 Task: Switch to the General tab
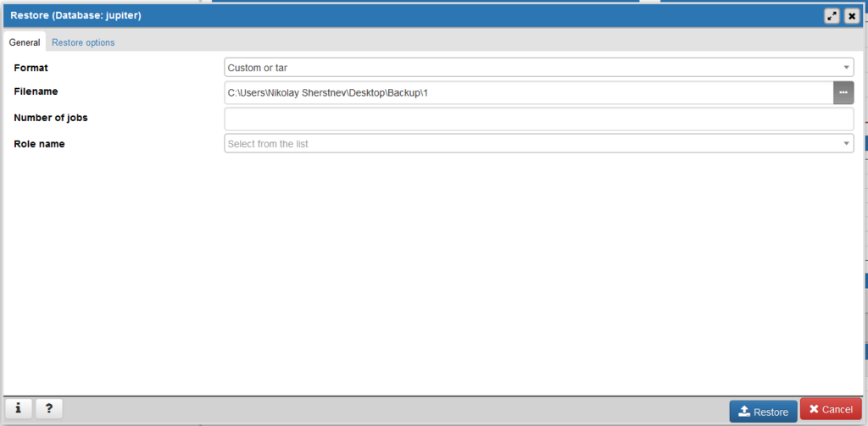[x=25, y=42]
